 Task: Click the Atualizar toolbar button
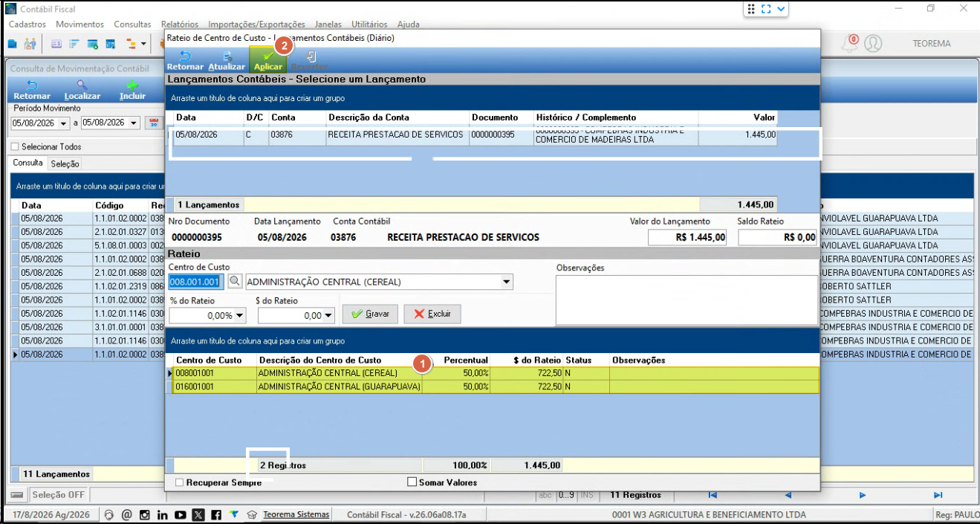coord(227,60)
